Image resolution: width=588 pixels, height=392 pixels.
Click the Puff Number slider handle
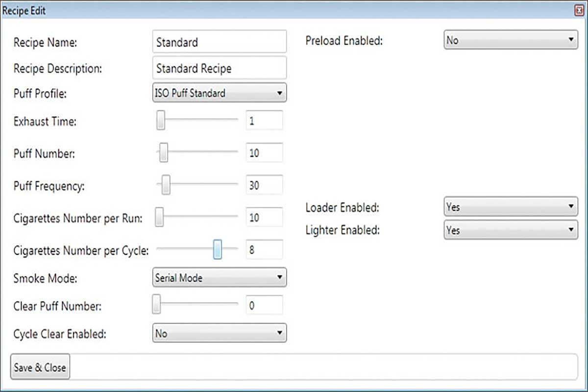tap(164, 153)
